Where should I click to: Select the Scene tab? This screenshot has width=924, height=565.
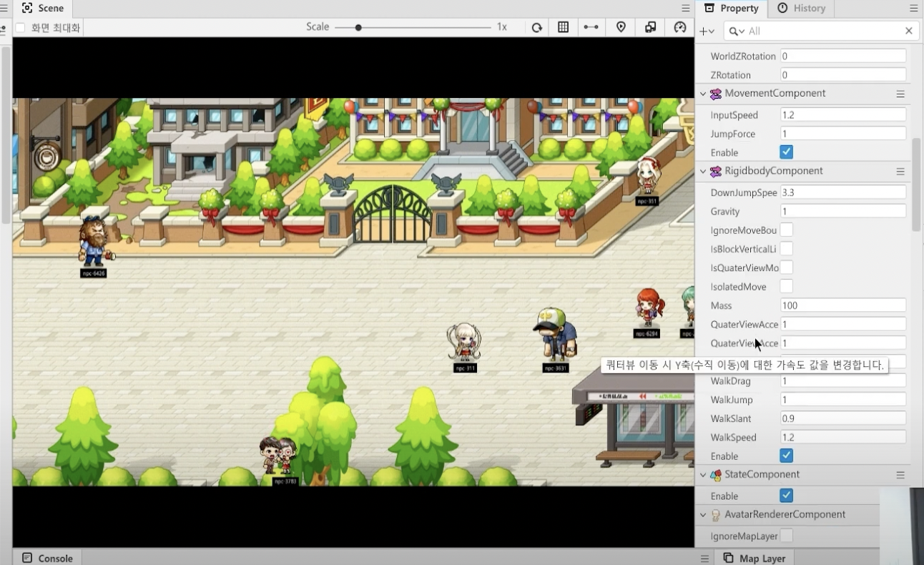42,9
